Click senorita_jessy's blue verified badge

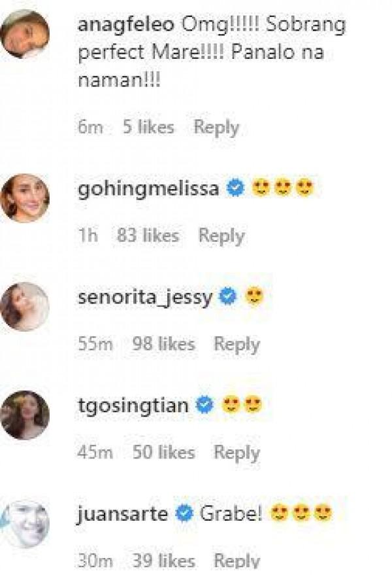point(228,298)
